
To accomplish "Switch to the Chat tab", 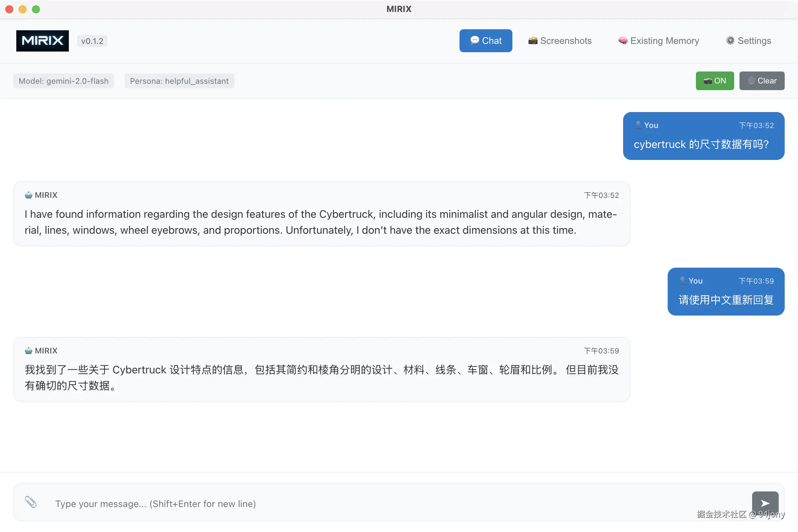I will point(485,41).
